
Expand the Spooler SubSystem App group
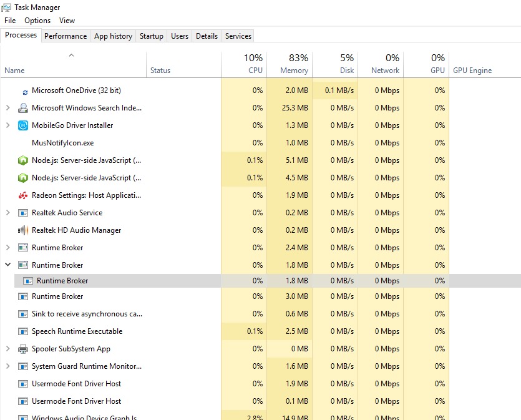[x=8, y=349]
